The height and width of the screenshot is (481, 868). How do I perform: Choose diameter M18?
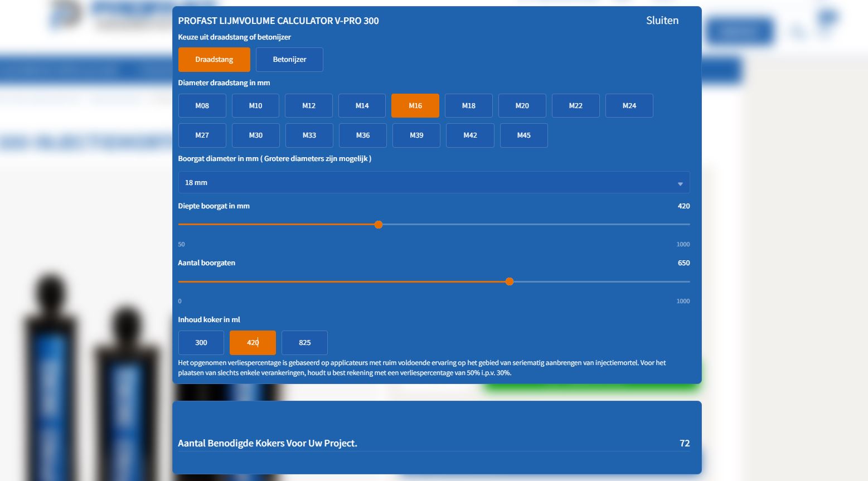coord(469,106)
